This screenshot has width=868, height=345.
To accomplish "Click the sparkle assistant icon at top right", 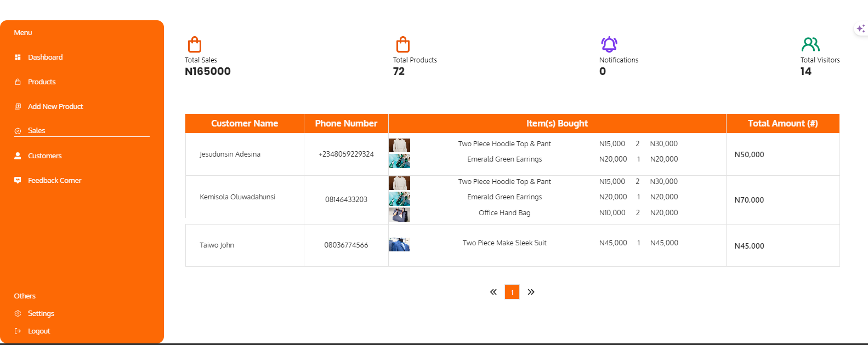I will point(861,28).
